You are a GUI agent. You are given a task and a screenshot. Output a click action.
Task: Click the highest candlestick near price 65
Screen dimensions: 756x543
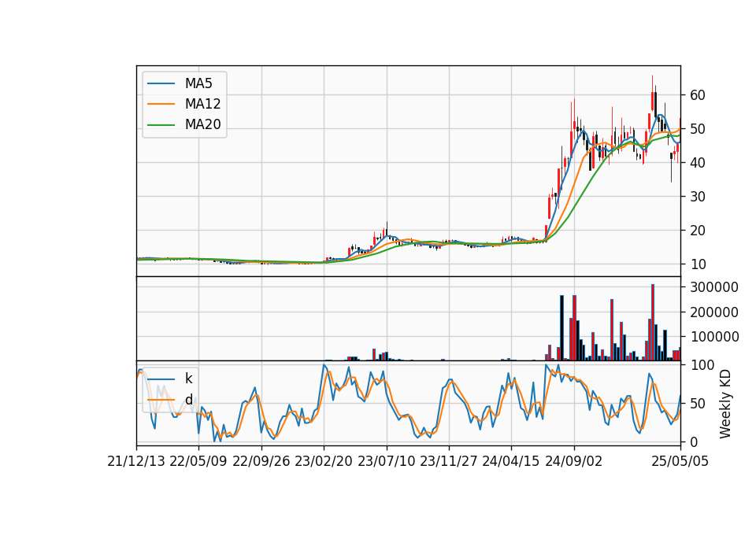point(652,94)
